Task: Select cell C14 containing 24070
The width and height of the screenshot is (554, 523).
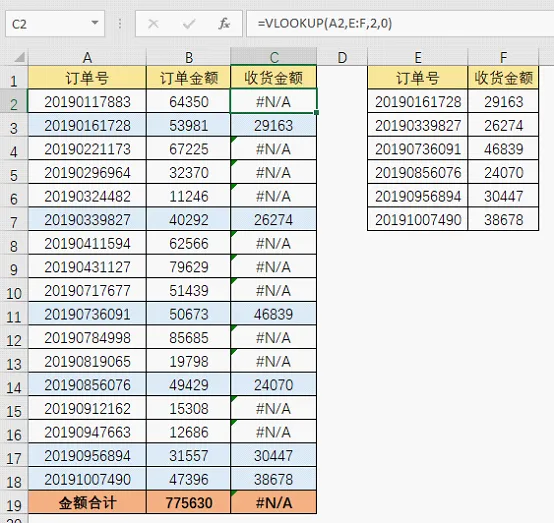Action: pos(273,384)
